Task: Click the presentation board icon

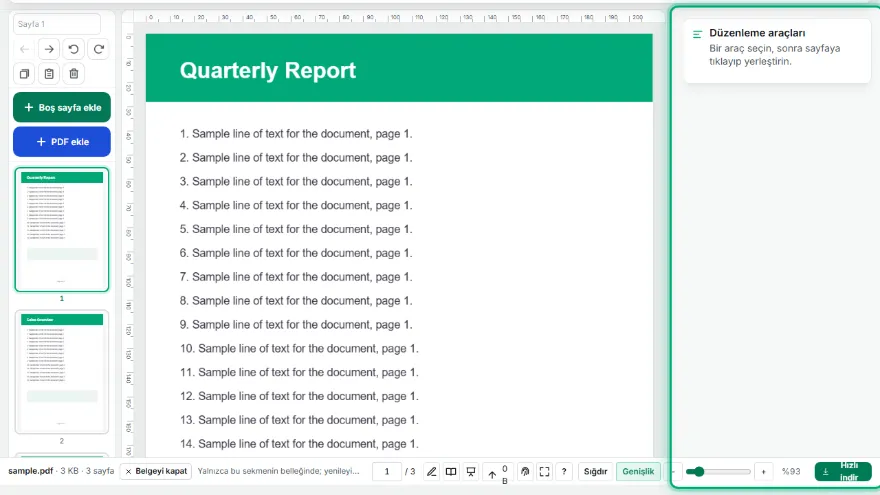Action: 471,471
